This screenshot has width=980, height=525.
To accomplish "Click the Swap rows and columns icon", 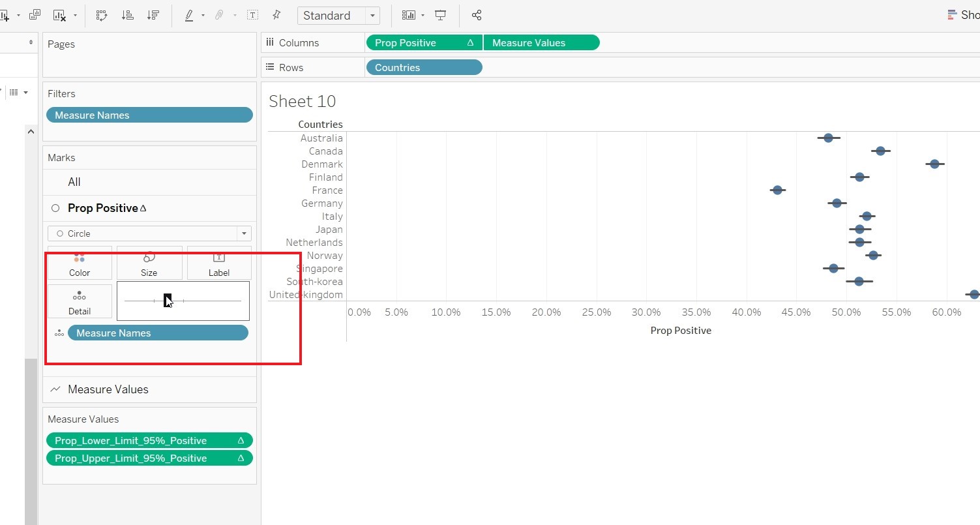I will point(102,15).
